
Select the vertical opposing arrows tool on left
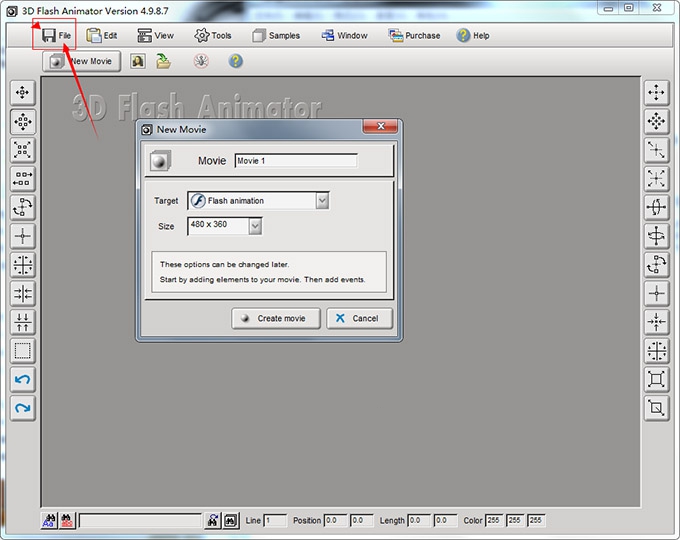pyautogui.click(x=23, y=322)
